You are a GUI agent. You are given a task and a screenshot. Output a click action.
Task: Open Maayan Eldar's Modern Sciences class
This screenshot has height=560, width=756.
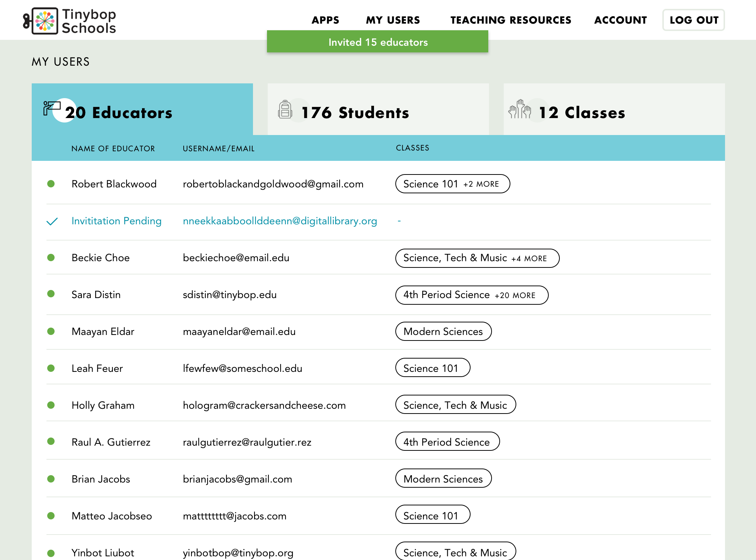[443, 331]
